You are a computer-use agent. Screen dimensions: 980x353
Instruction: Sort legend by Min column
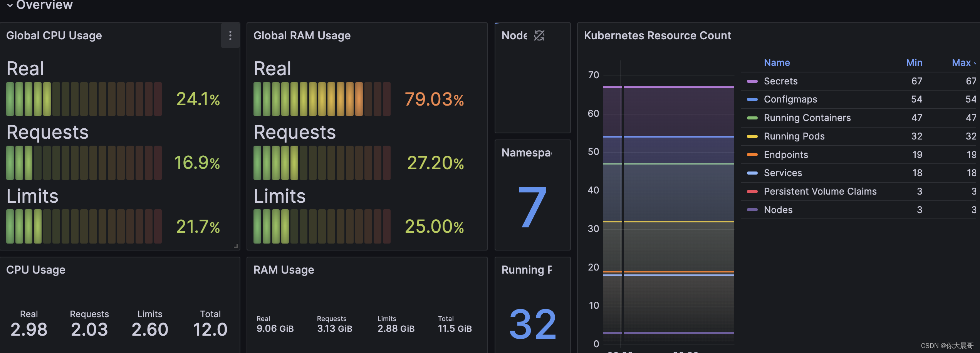tap(914, 62)
